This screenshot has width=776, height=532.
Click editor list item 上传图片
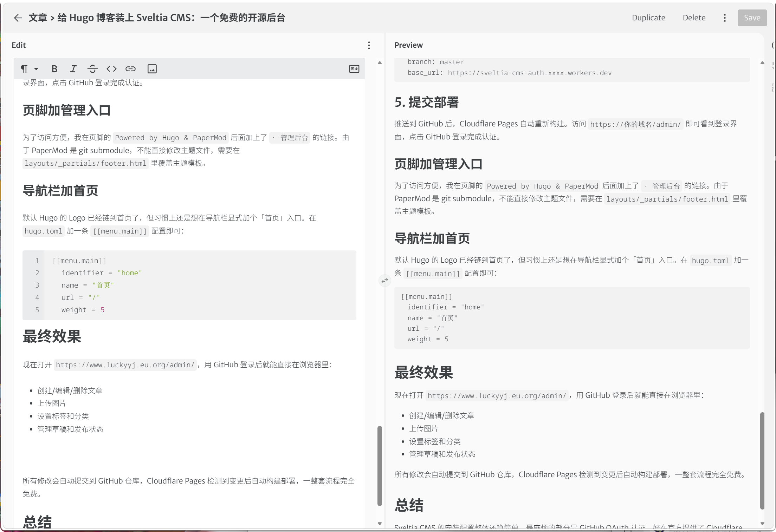pyautogui.click(x=52, y=403)
